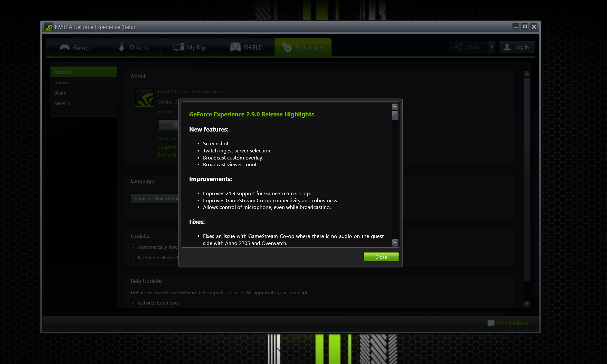Open Share in the preferences sidebar
This screenshot has width=607, height=364.
point(83,93)
